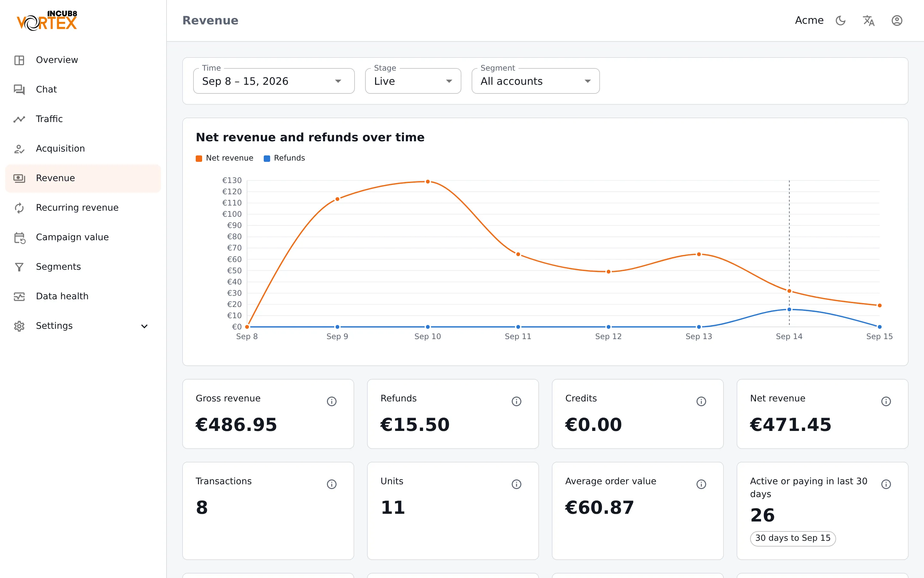Go to Data health page
This screenshot has width=924, height=578.
pos(83,296)
